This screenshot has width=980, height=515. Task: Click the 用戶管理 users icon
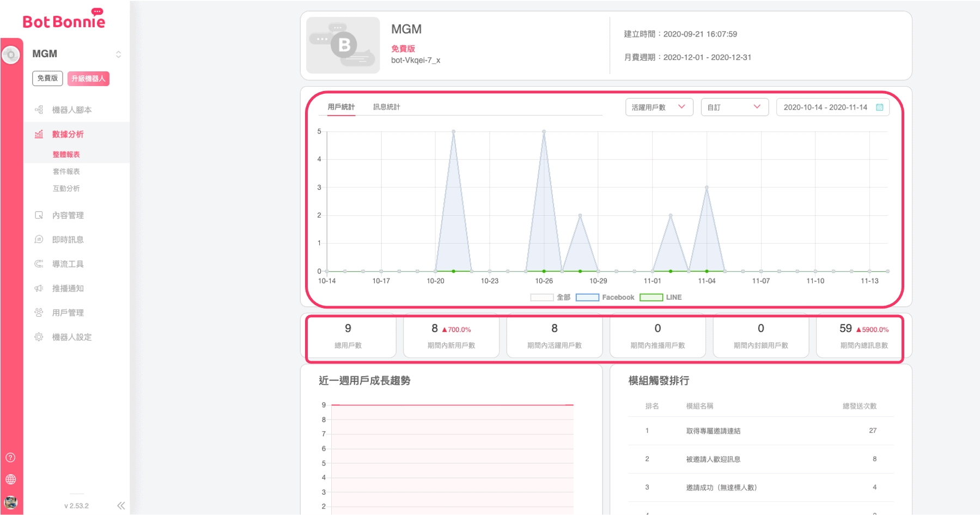coord(39,313)
